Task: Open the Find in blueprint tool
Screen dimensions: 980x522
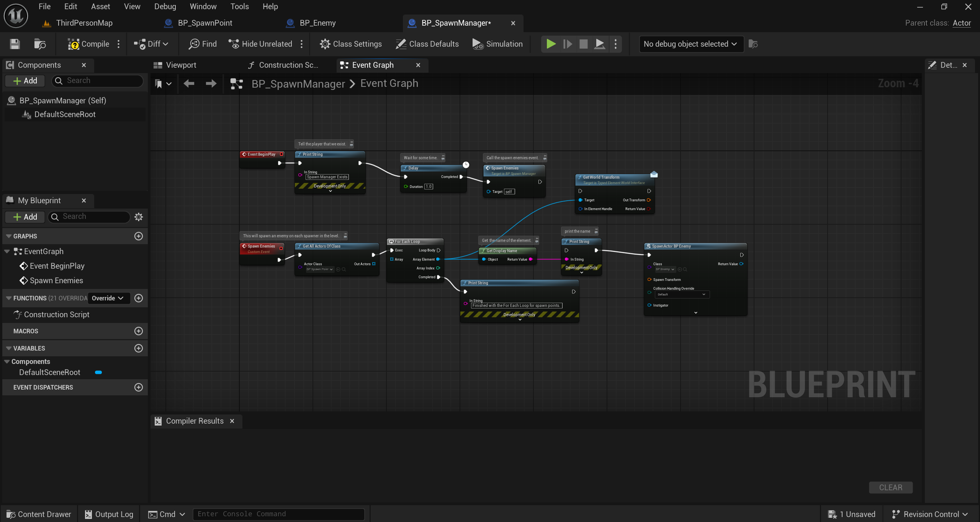Action: click(x=203, y=44)
